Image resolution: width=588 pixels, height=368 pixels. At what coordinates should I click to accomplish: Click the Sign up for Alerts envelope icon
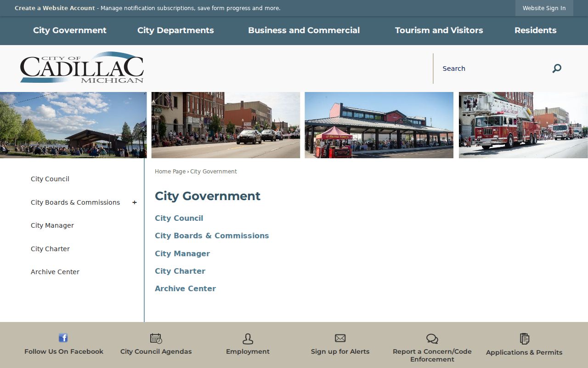[340, 338]
